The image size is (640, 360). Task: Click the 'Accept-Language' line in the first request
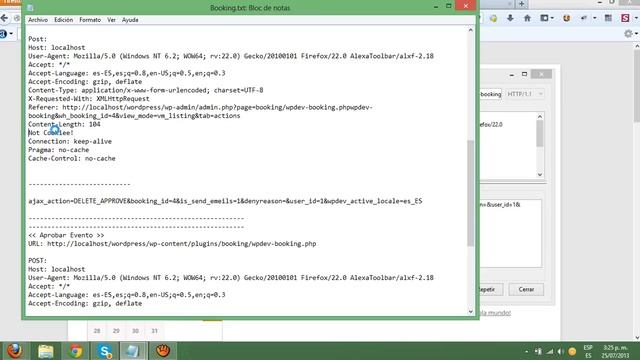(x=127, y=73)
